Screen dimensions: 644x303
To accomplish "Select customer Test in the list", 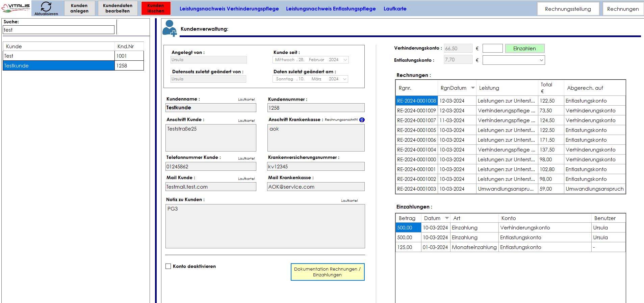I will tap(73, 56).
